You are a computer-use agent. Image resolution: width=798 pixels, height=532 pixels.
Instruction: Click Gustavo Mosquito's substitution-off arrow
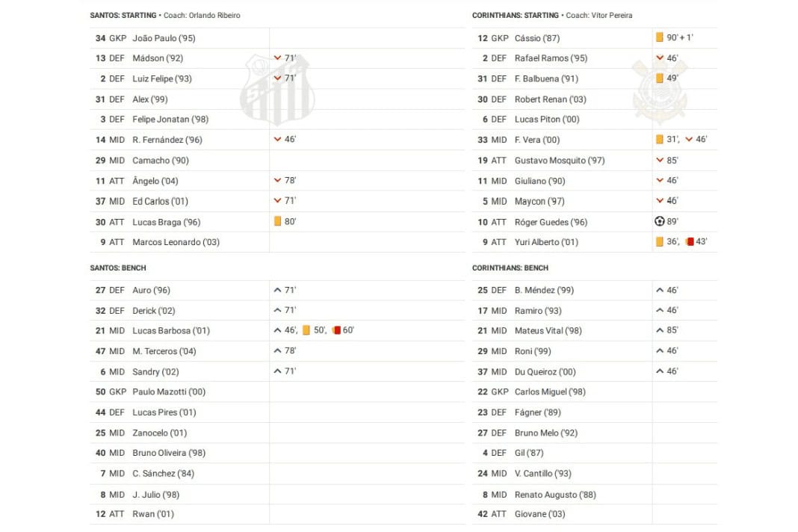pos(660,160)
